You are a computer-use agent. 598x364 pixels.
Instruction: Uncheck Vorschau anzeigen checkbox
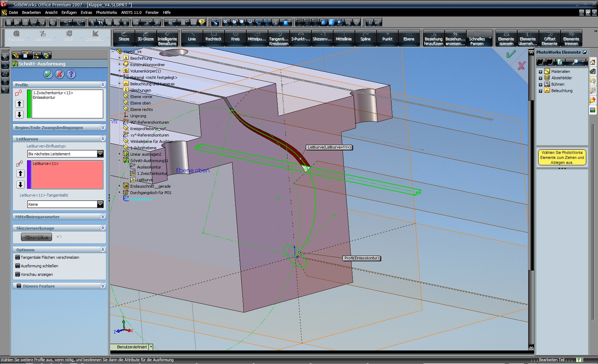pyautogui.click(x=18, y=274)
